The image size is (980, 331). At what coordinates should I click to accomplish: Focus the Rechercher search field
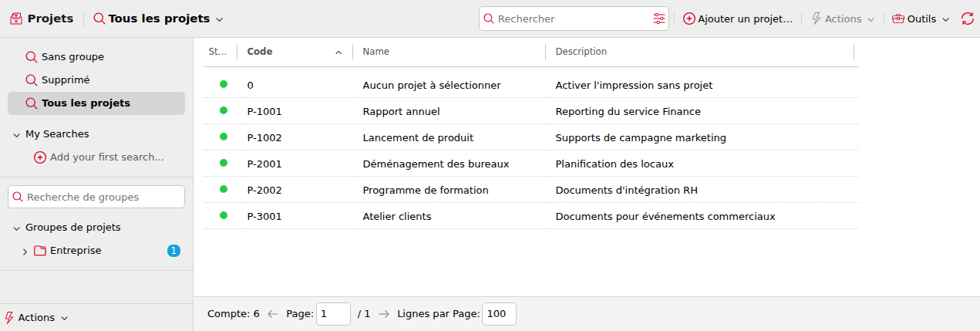point(574,19)
